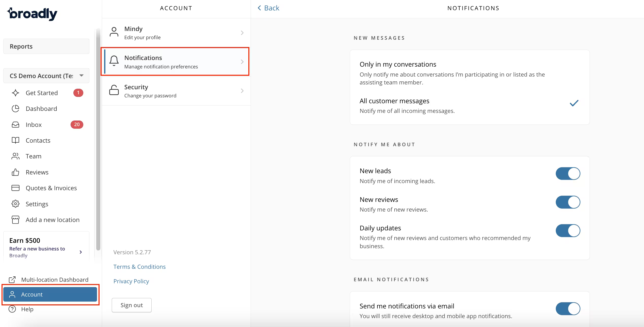Open the Privacy Policy link
The height and width of the screenshot is (327, 644).
[131, 281]
